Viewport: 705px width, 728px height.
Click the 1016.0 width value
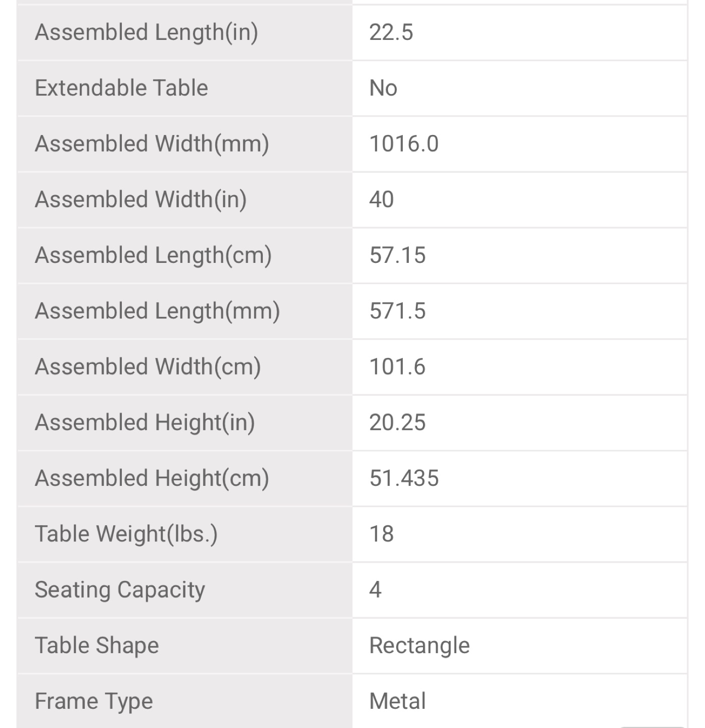(x=404, y=144)
